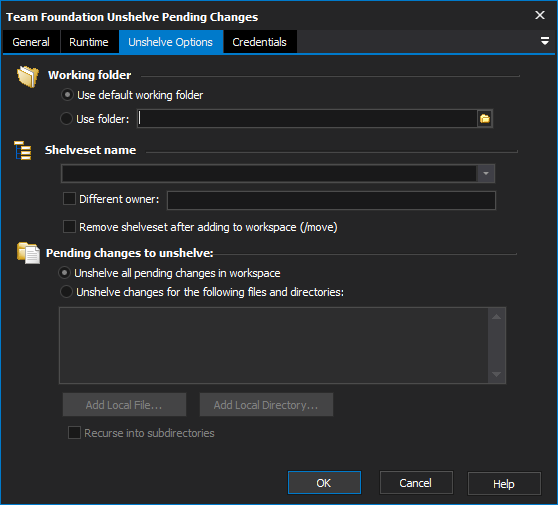Screen dimensions: 558x505
Task: Expand the Shelveset name dropdown arrow
Action: pyautogui.click(x=486, y=173)
